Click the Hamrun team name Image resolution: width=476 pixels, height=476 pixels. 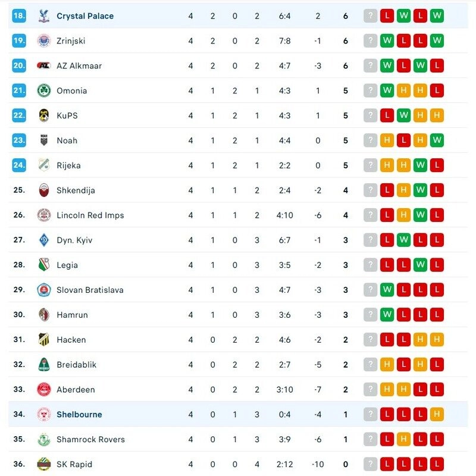pos(74,315)
